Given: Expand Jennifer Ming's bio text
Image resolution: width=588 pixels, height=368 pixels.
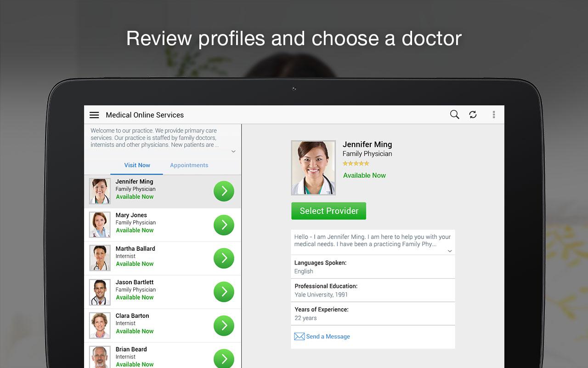Looking at the screenshot, I should coord(450,251).
